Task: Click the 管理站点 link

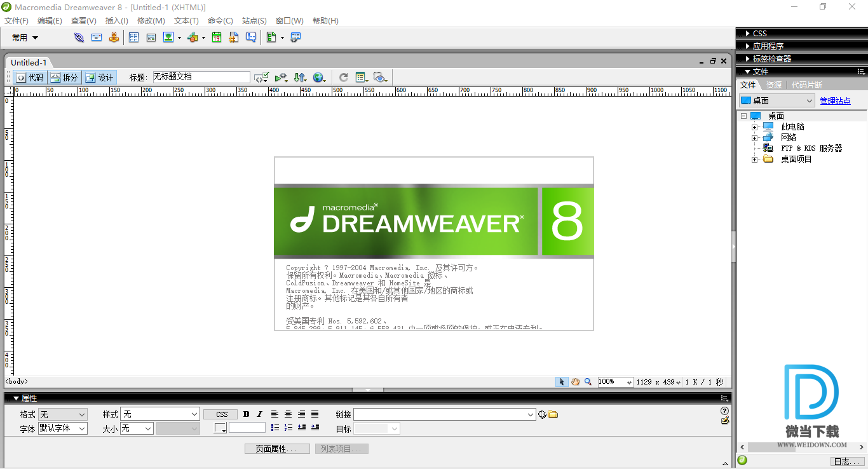Action: click(x=835, y=101)
